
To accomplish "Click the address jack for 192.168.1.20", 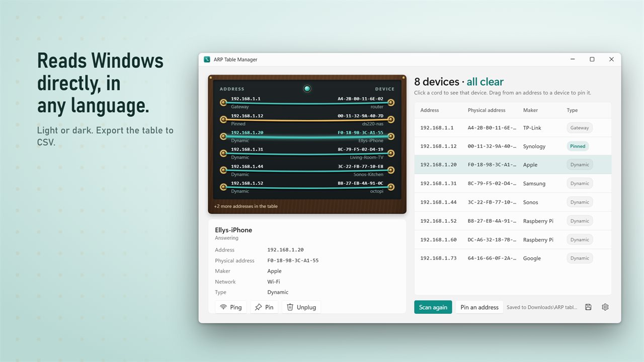I will [223, 136].
